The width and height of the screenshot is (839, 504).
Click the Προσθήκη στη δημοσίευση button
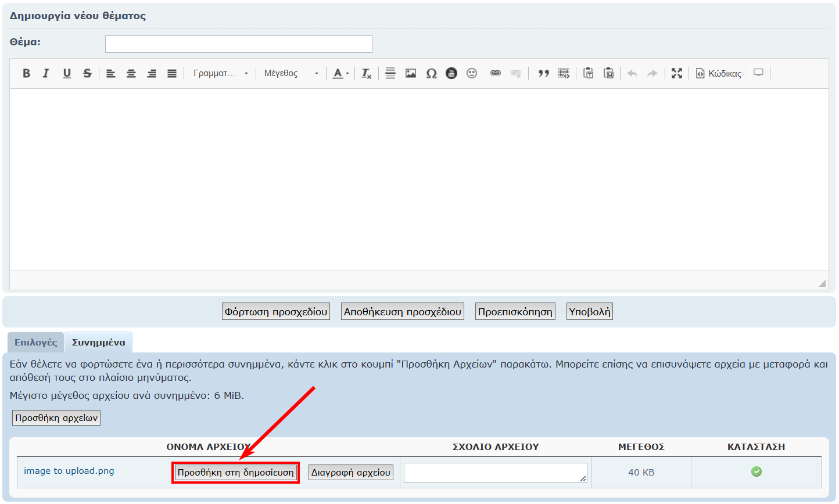tap(235, 473)
